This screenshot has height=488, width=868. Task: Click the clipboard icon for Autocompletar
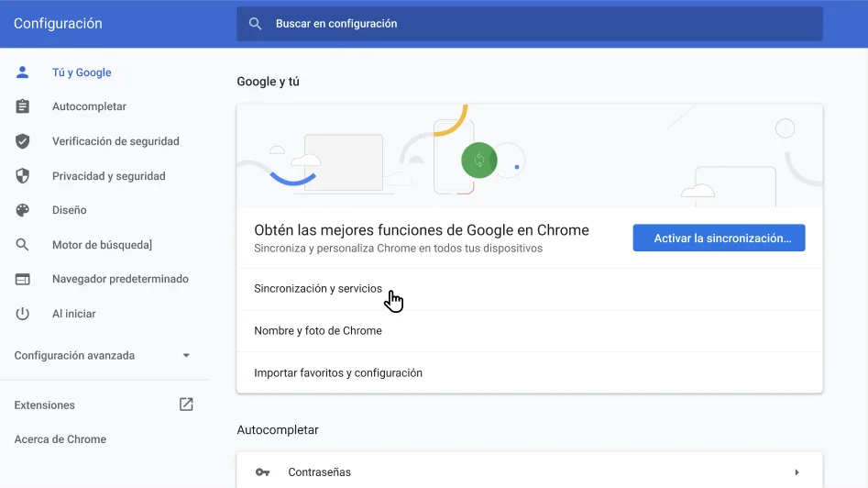click(x=23, y=107)
